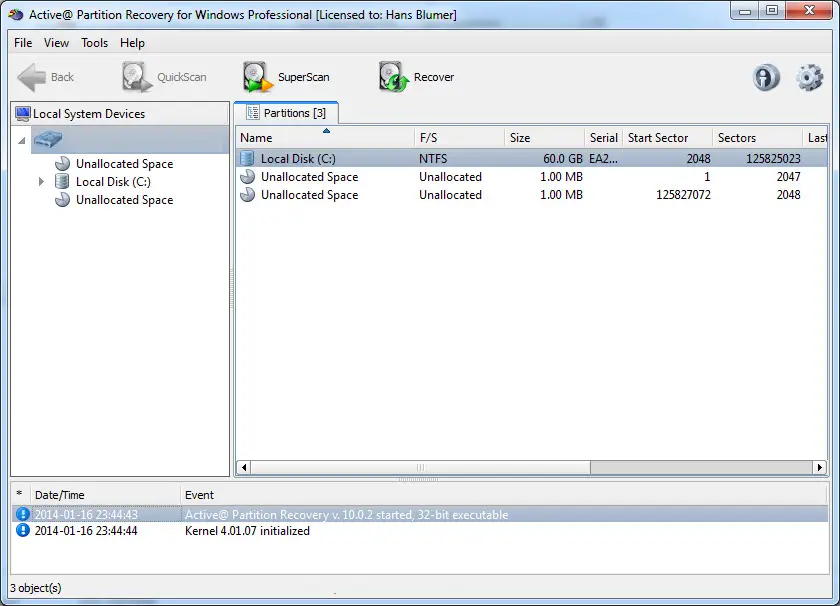Click info icon of 23:44:43 log entry
Viewport: 840px width, 606px height.
(x=22, y=514)
